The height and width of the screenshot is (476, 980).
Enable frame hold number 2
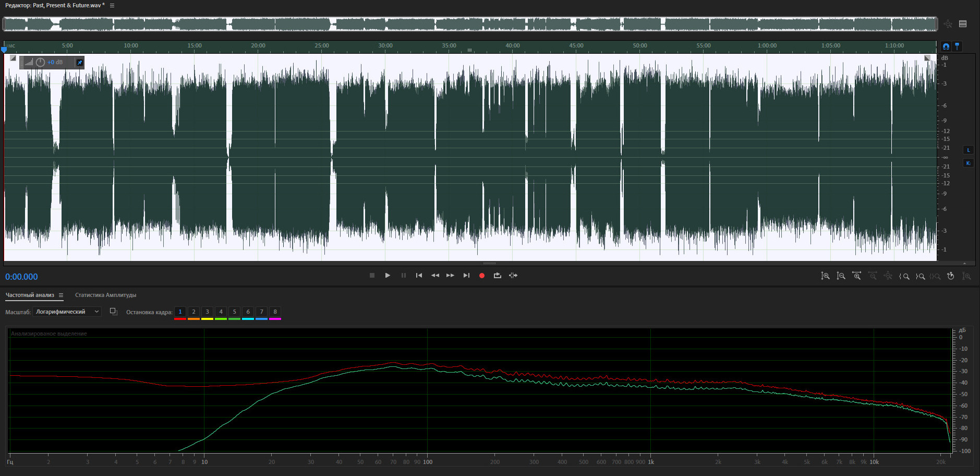(193, 312)
